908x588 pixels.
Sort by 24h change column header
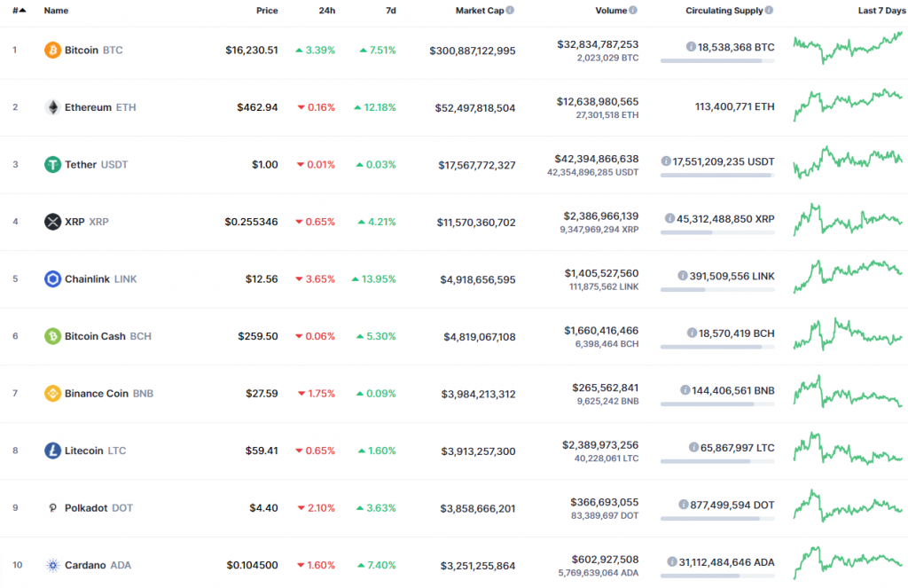coord(327,11)
